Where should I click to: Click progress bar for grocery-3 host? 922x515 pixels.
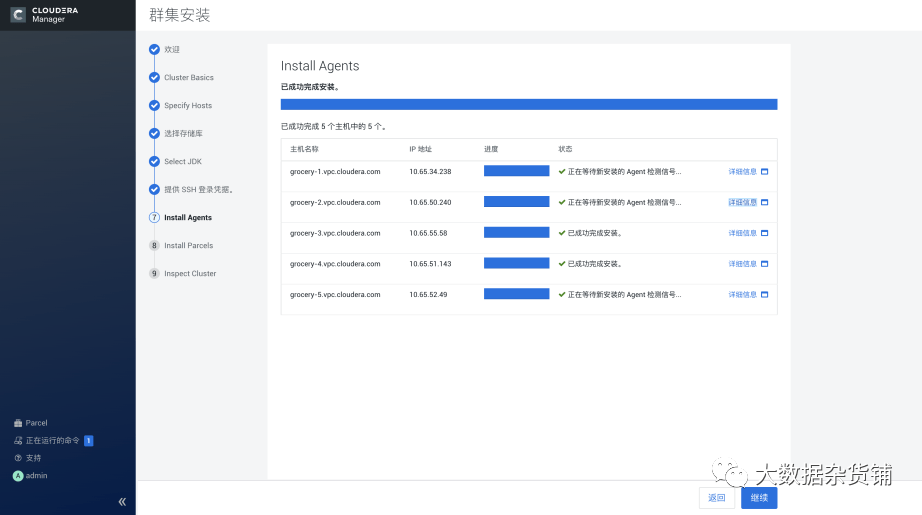516,232
